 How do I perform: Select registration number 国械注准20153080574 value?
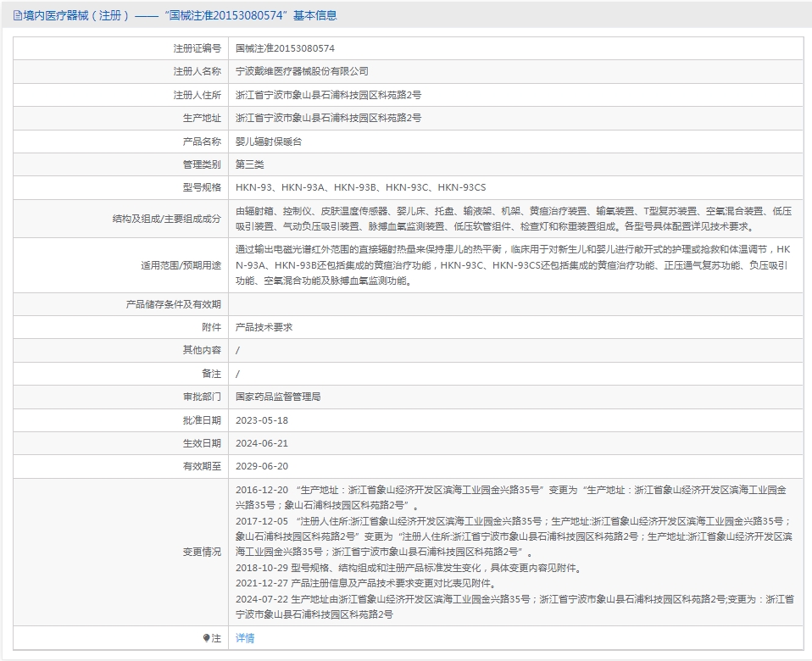click(285, 48)
